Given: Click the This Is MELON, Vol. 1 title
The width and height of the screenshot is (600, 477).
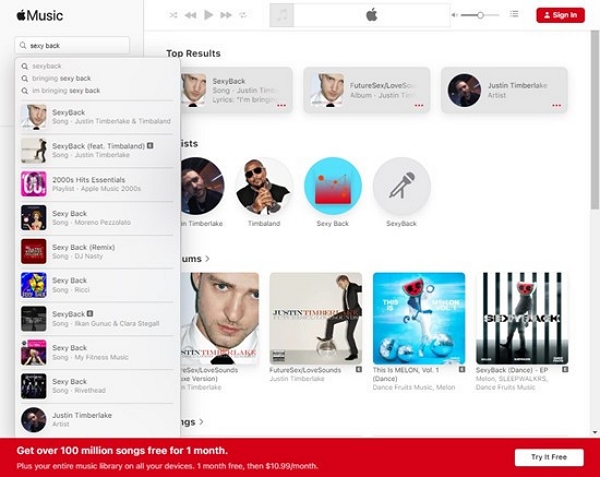Looking at the screenshot, I should point(406,374).
